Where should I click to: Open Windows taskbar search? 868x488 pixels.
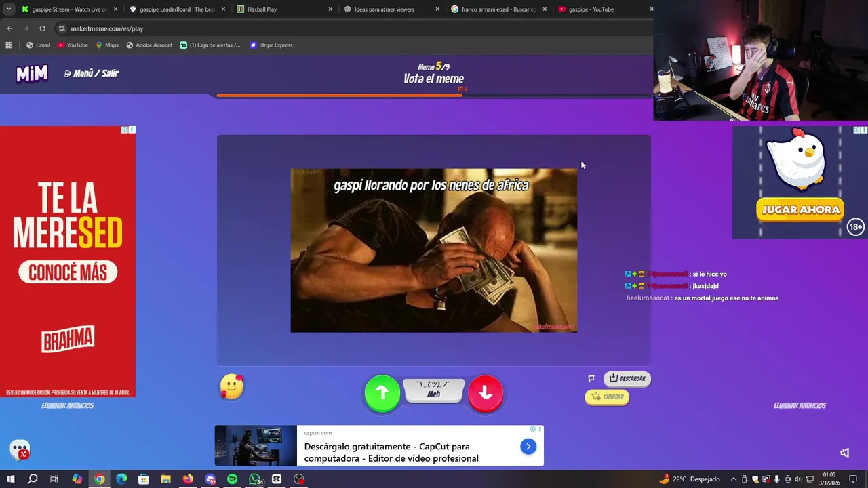coord(33,479)
